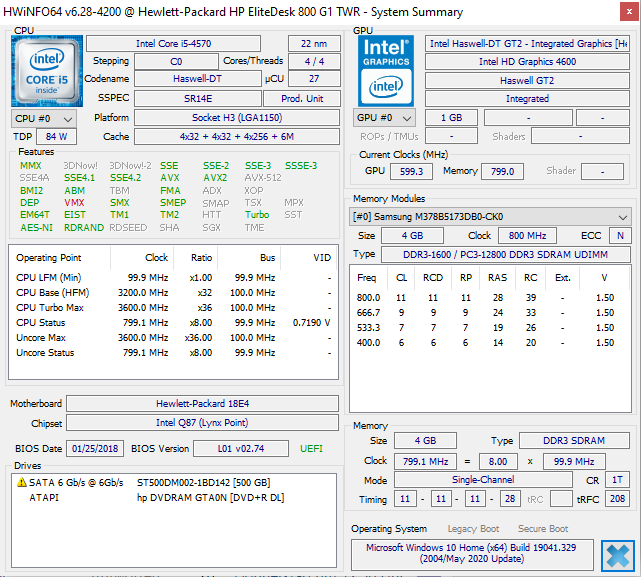Select the 533.3 MHz timing row
641x577 pixels.
point(490,328)
